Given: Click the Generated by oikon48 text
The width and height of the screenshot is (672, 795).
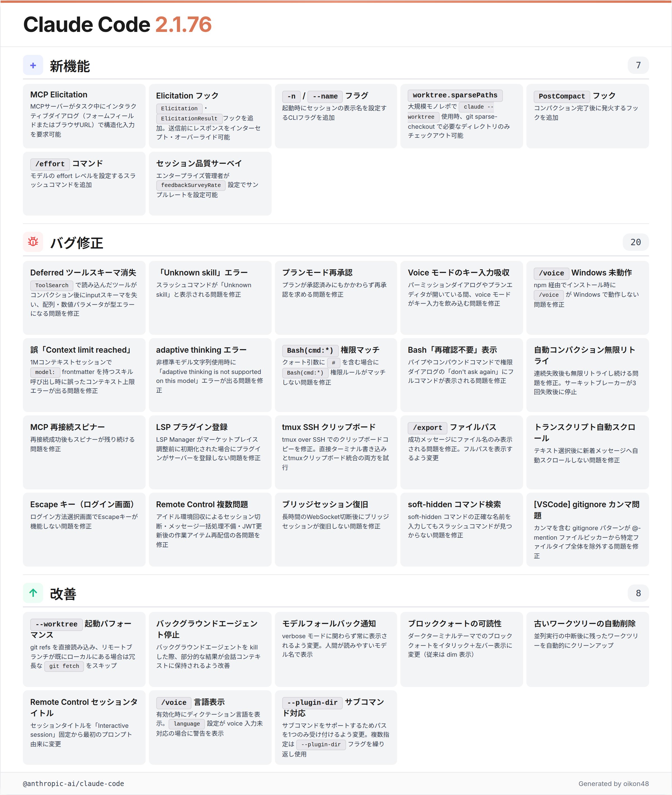Looking at the screenshot, I should tap(613, 784).
